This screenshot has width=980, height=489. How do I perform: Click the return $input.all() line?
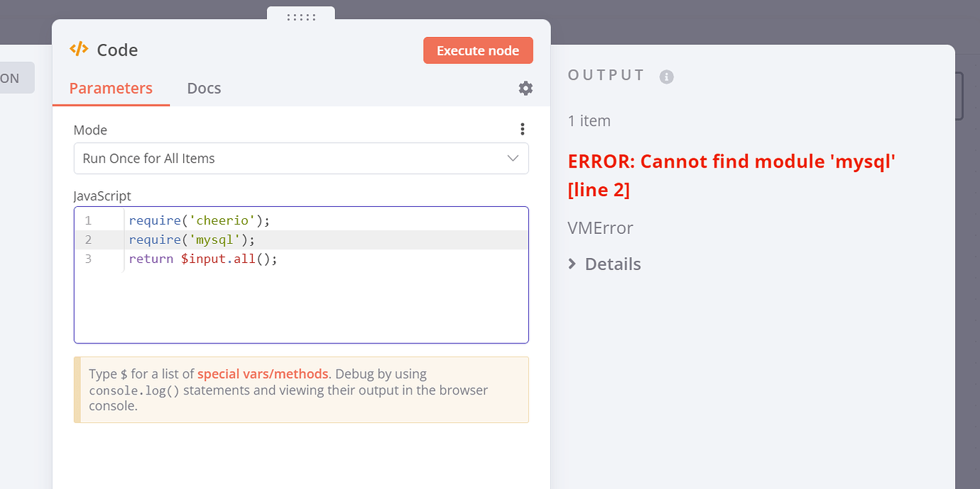[x=203, y=259]
